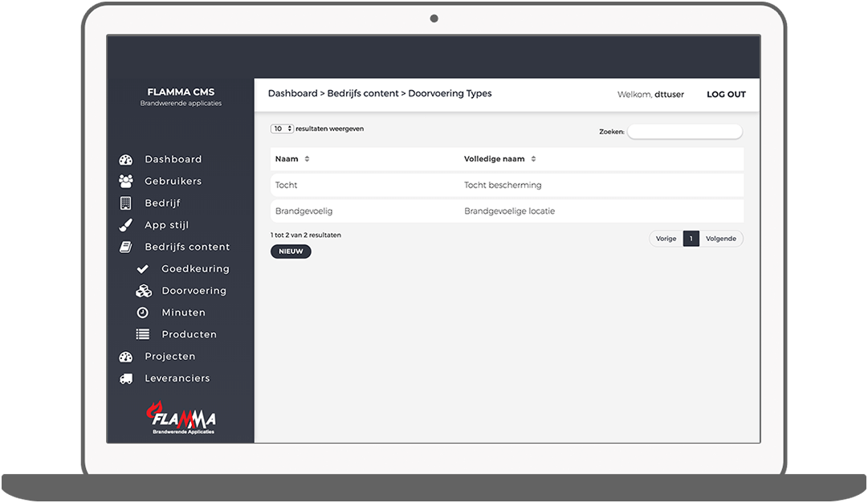
Task: Click the Bedrijf building icon
Action: coord(125,203)
